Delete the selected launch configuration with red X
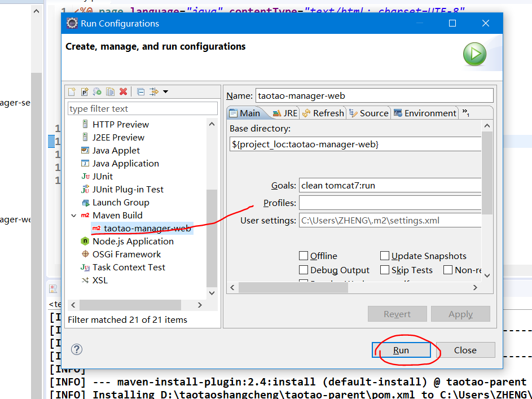Image resolution: width=532 pixels, height=399 pixels. click(123, 91)
